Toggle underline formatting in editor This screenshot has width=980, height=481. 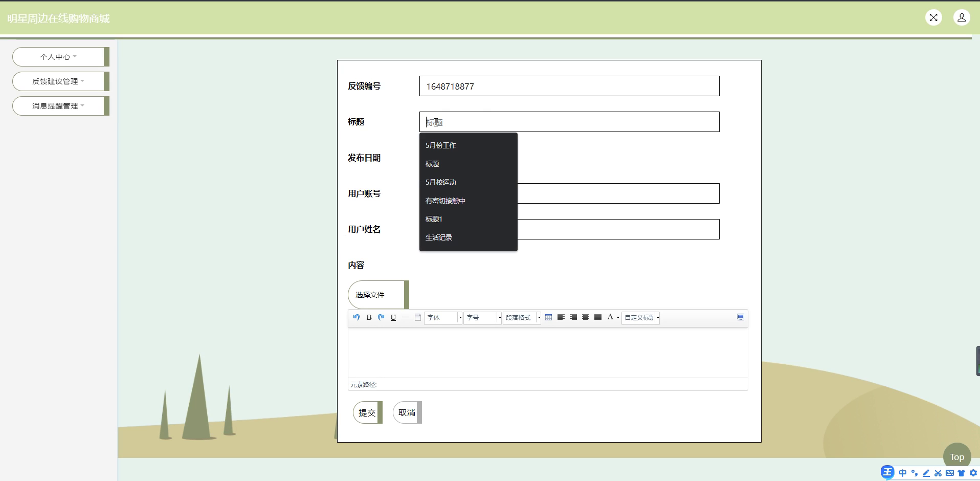click(393, 317)
